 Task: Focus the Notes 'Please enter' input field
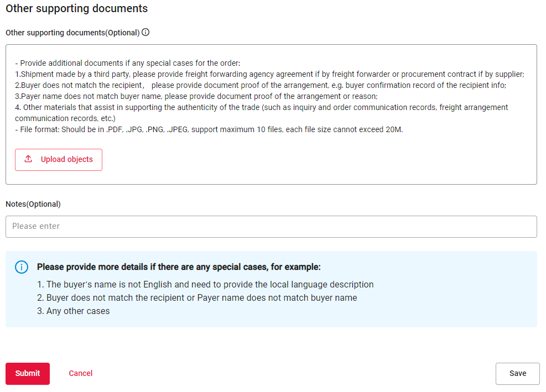pos(271,227)
